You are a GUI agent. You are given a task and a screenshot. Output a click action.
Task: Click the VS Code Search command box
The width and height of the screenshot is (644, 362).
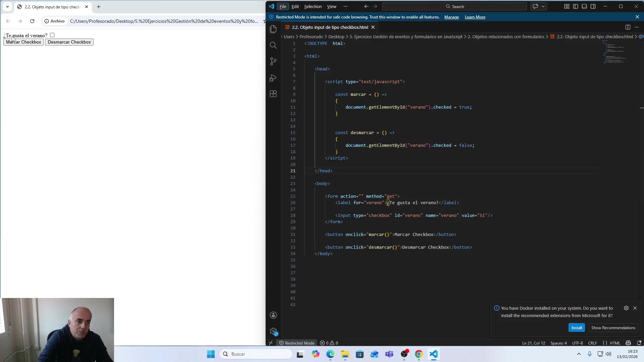point(454,6)
